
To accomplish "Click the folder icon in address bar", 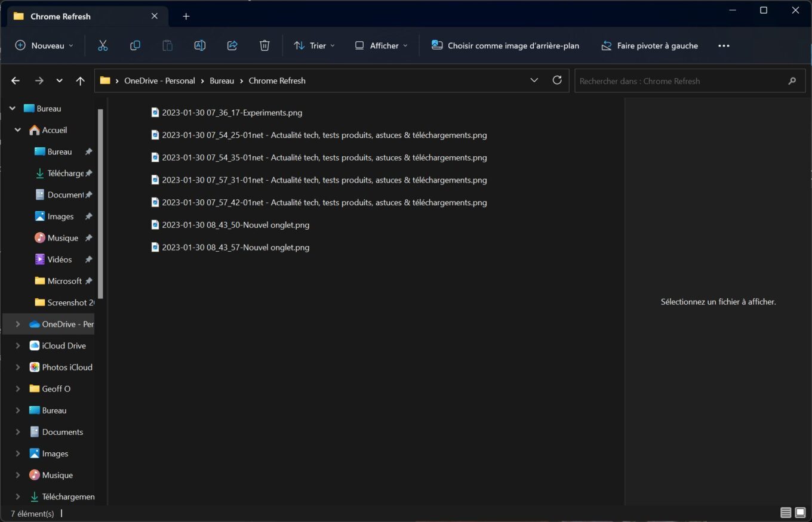I will coord(105,81).
